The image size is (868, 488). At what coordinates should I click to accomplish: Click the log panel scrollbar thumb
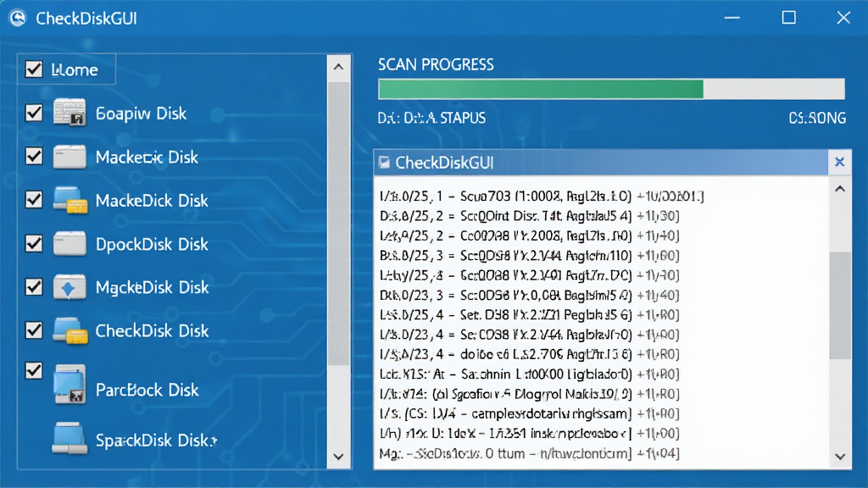840,305
